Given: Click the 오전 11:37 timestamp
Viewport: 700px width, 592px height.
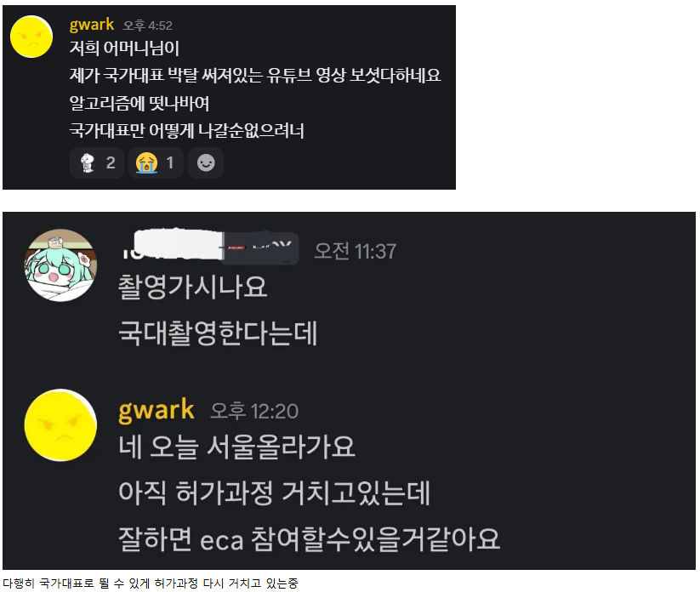Looking at the screenshot, I should click(356, 252).
